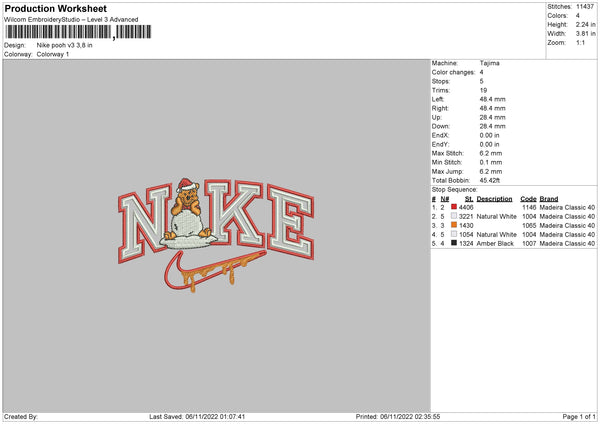Click the Width value '3.81 in'
The width and height of the screenshot is (600, 424).
[x=585, y=34]
